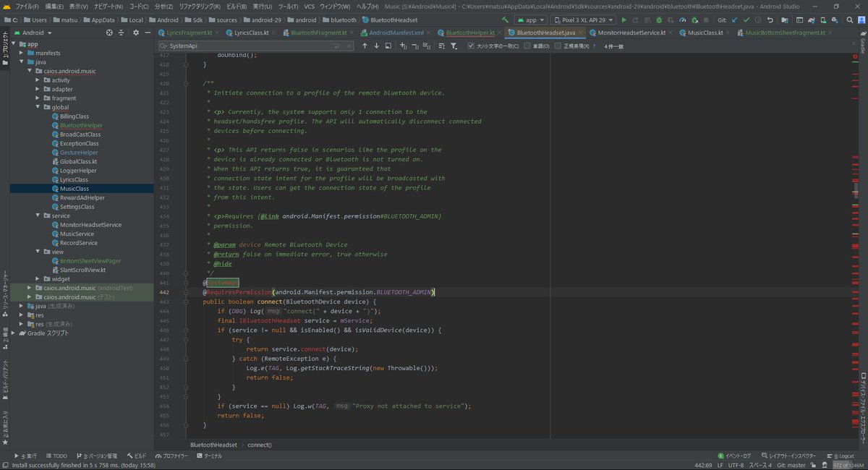The width and height of the screenshot is (868, 470).
Task: Click the LF line separator indicator
Action: click(720, 465)
